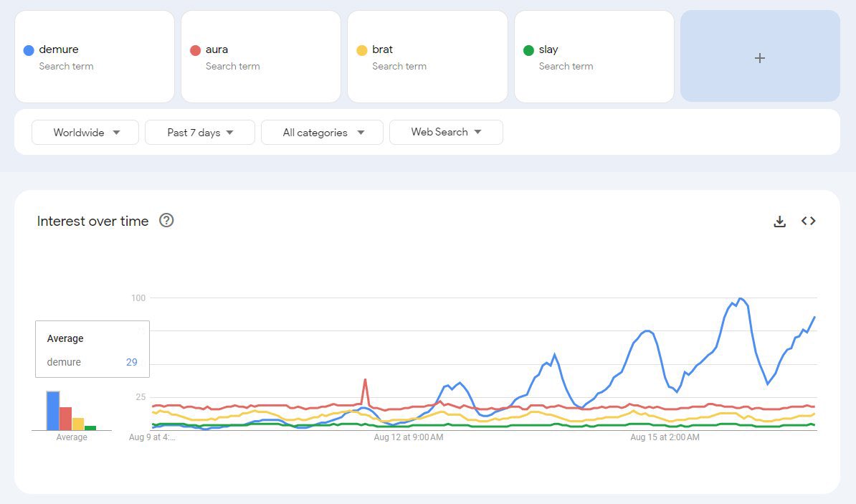Open the Past 7 days time range dropdown
Image resolution: width=856 pixels, height=504 pixels.
[200, 132]
